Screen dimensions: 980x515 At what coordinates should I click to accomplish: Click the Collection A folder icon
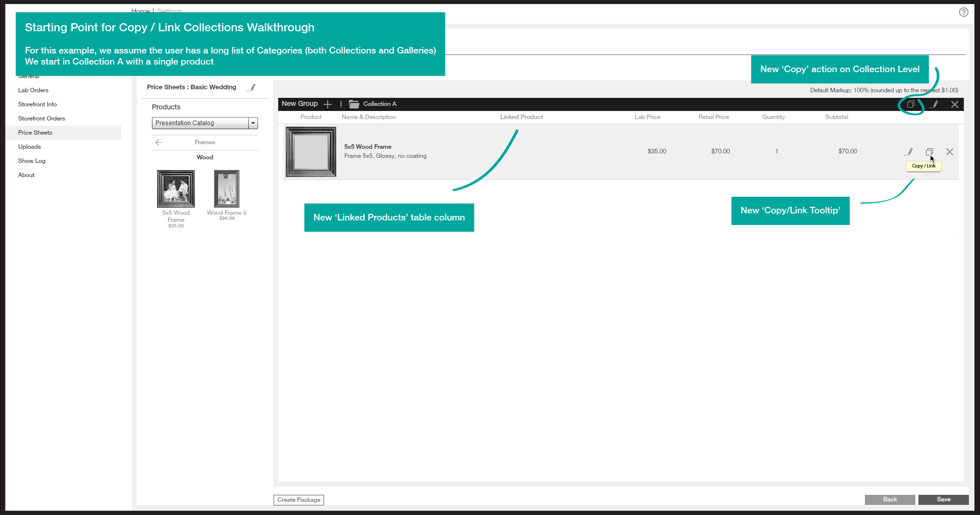(x=354, y=104)
